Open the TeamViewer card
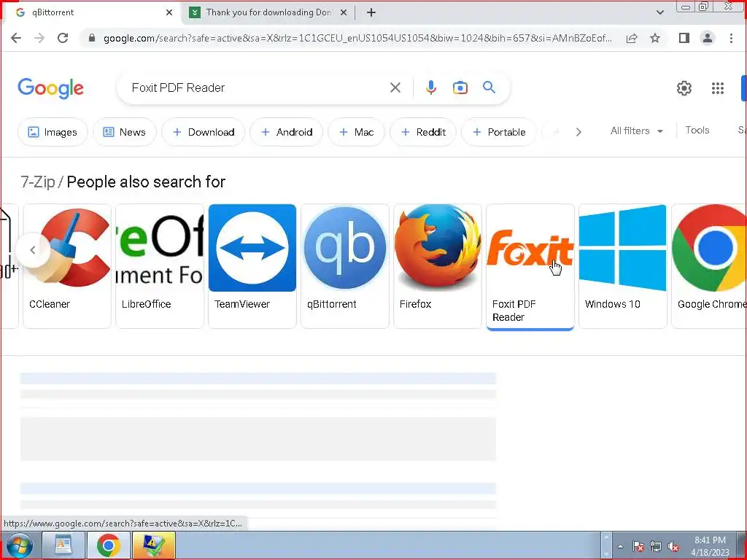 [x=252, y=265]
